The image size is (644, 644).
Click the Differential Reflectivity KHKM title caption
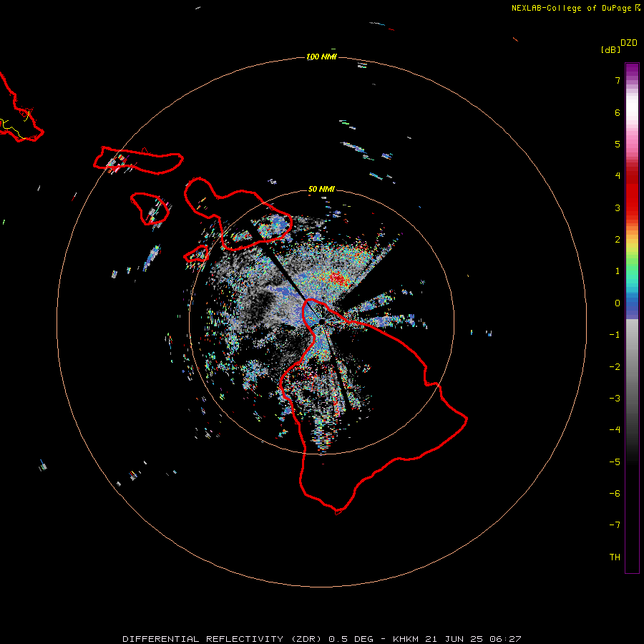(x=321, y=639)
